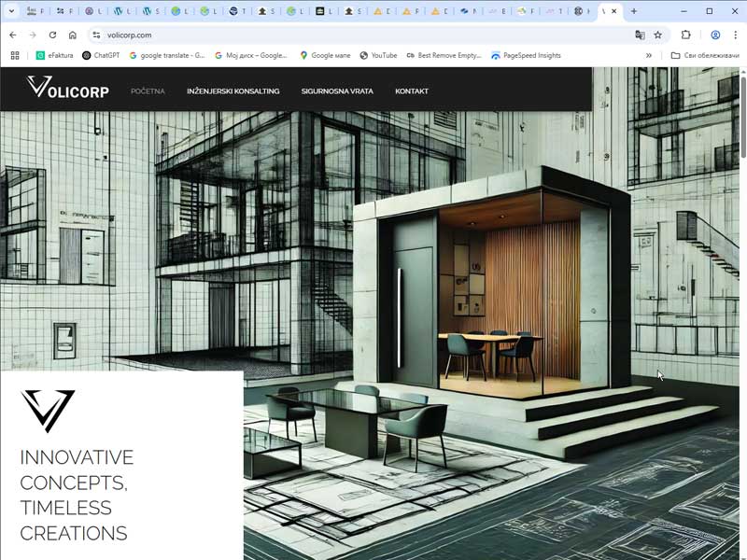Go to SIGURNOSNA VRATA page

(x=337, y=91)
